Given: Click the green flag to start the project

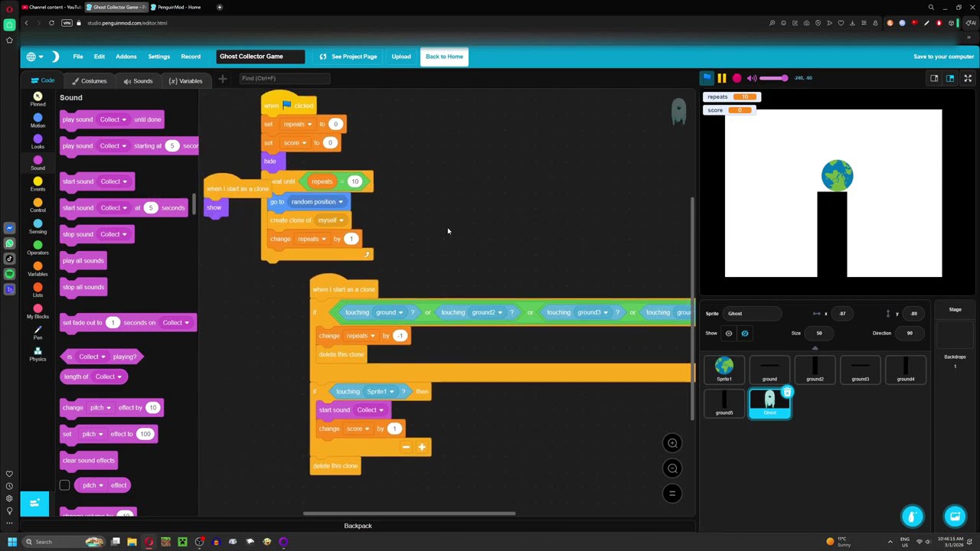Looking at the screenshot, I should coord(707,78).
